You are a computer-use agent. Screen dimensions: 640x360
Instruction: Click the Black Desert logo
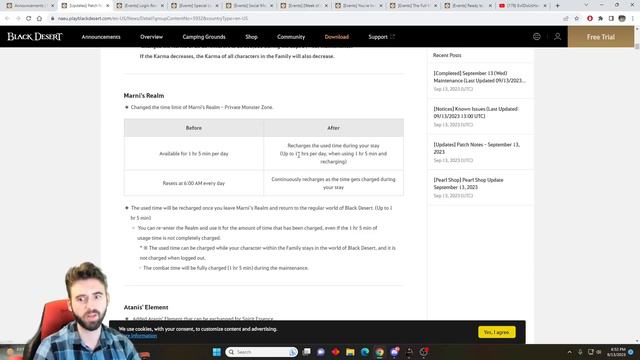pyautogui.click(x=35, y=37)
